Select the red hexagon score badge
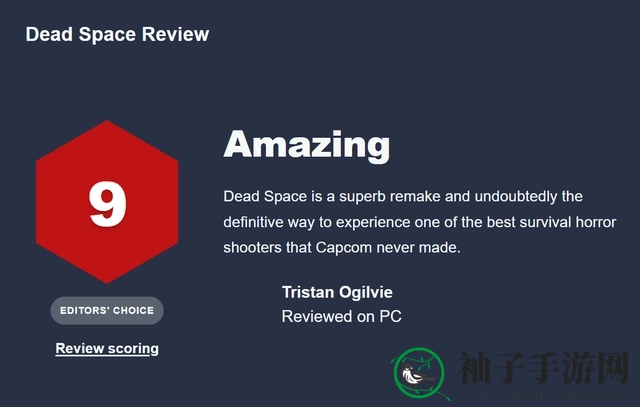640x407 pixels. tap(107, 202)
